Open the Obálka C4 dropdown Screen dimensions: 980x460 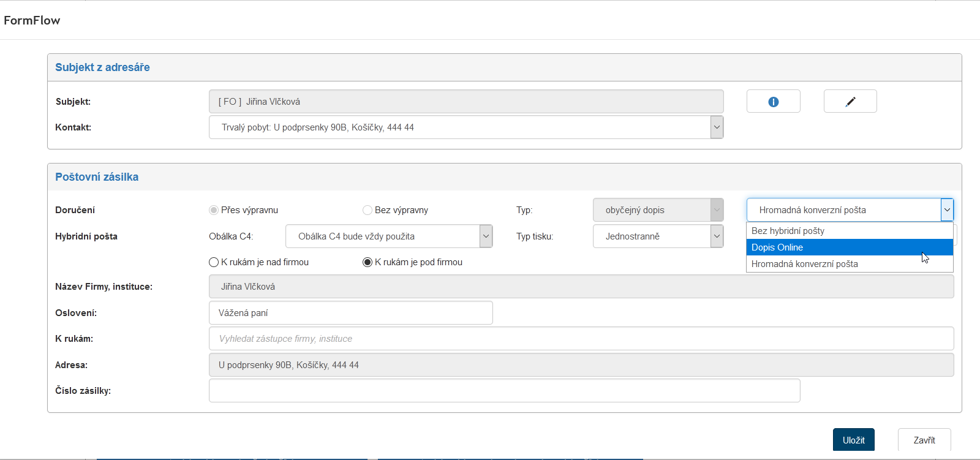point(486,236)
